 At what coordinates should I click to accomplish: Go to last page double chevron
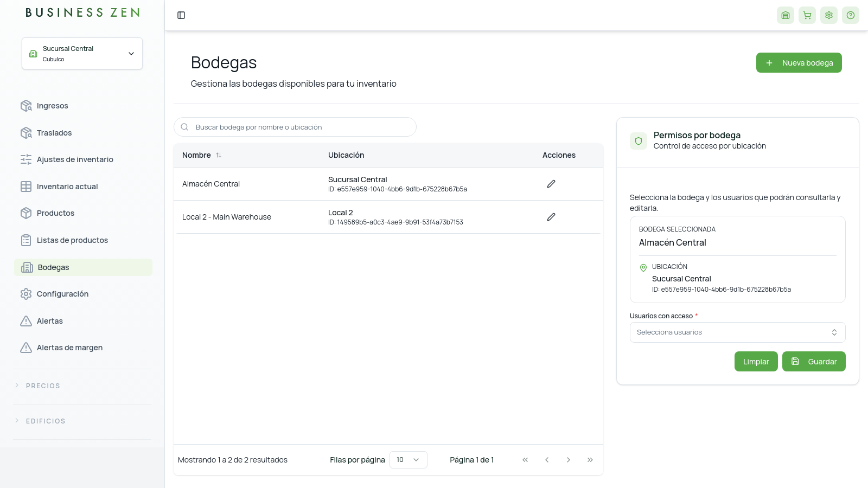pyautogui.click(x=590, y=460)
